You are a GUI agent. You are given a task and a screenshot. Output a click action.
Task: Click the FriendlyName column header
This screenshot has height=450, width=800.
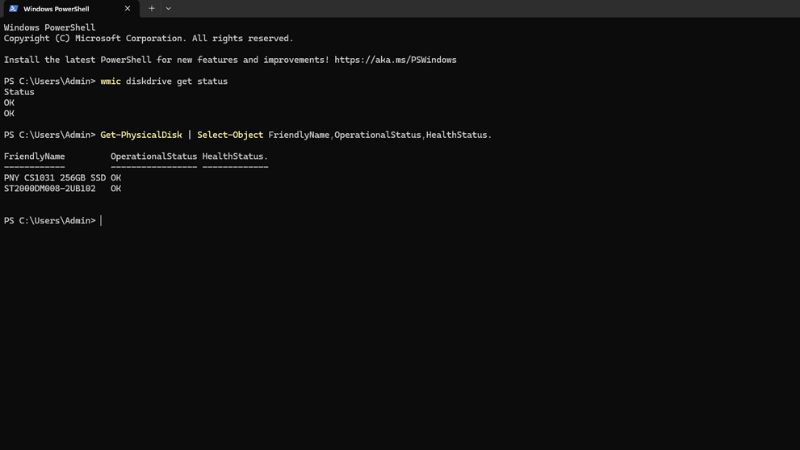tap(34, 156)
